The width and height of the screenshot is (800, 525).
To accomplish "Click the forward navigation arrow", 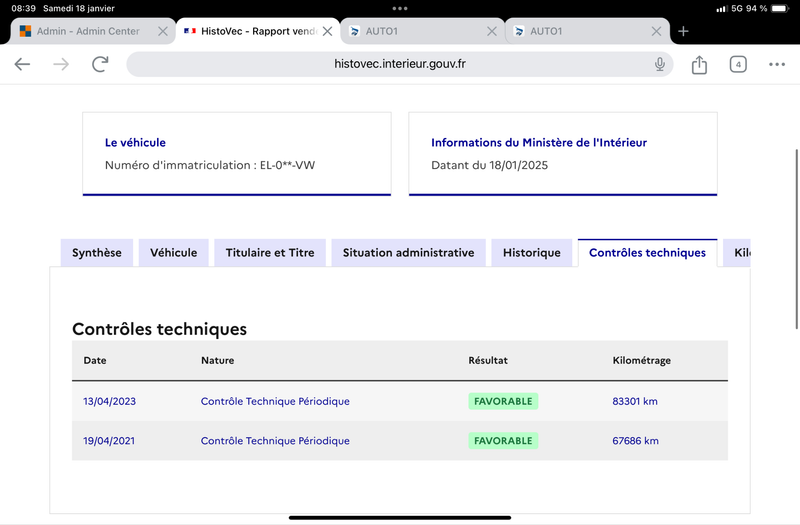I will click(61, 64).
